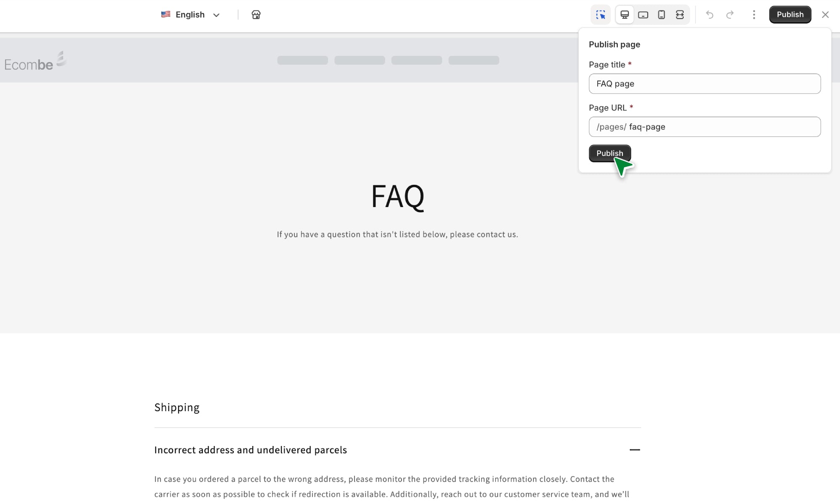Switch to tablet preview
The image size is (840, 504).
(643, 15)
